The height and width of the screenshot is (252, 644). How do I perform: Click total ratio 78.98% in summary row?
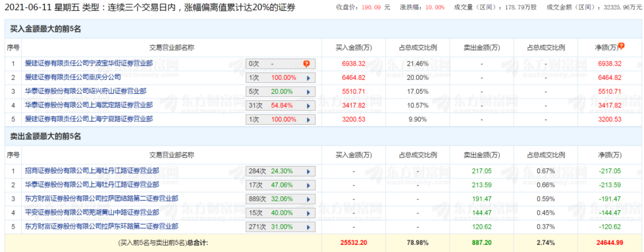tap(417, 243)
